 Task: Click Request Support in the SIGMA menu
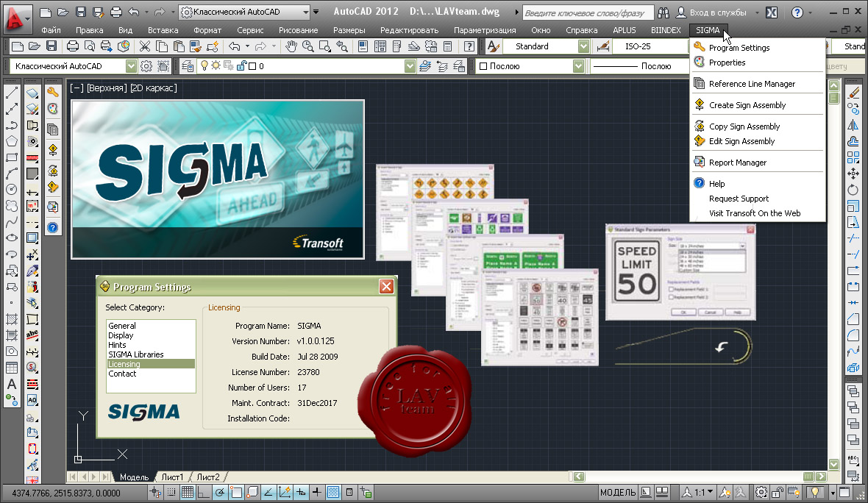(739, 199)
